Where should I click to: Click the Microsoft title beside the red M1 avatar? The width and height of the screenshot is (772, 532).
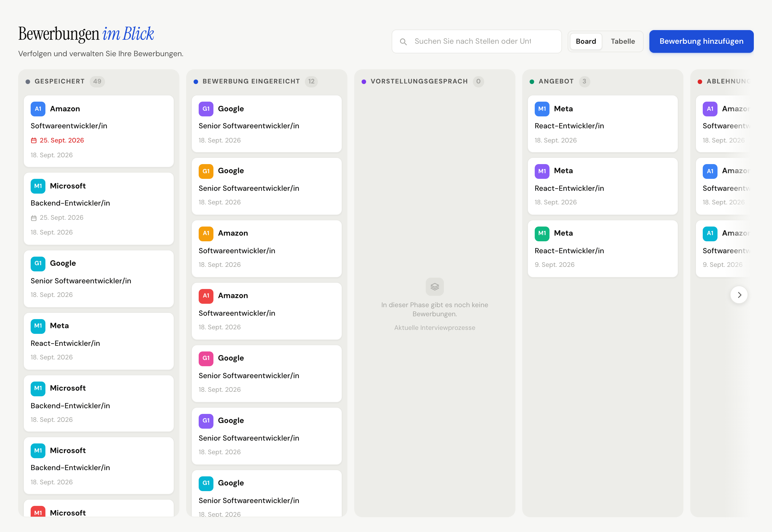click(x=68, y=513)
